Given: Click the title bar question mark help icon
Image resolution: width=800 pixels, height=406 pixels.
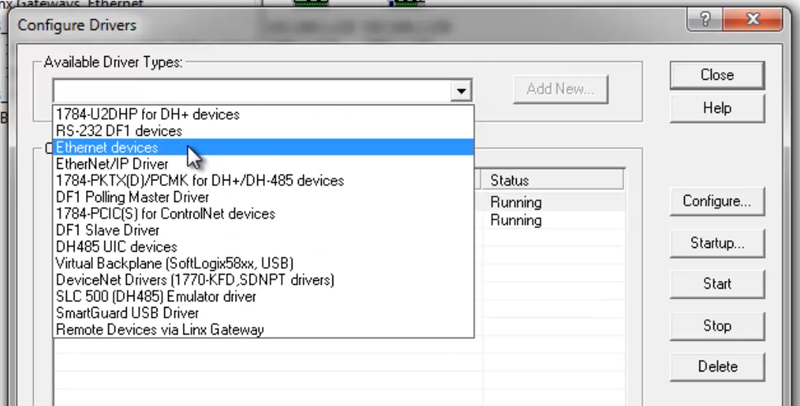Looking at the screenshot, I should coord(705,20).
